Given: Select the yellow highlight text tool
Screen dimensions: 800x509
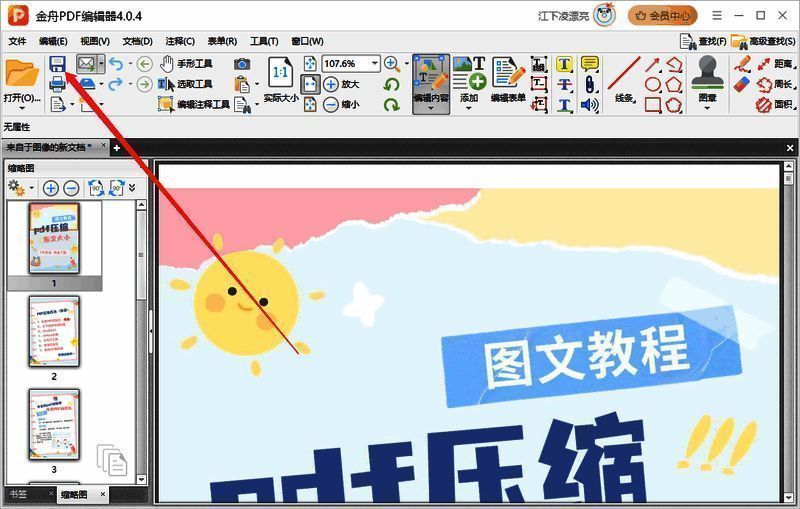Looking at the screenshot, I should pyautogui.click(x=564, y=64).
